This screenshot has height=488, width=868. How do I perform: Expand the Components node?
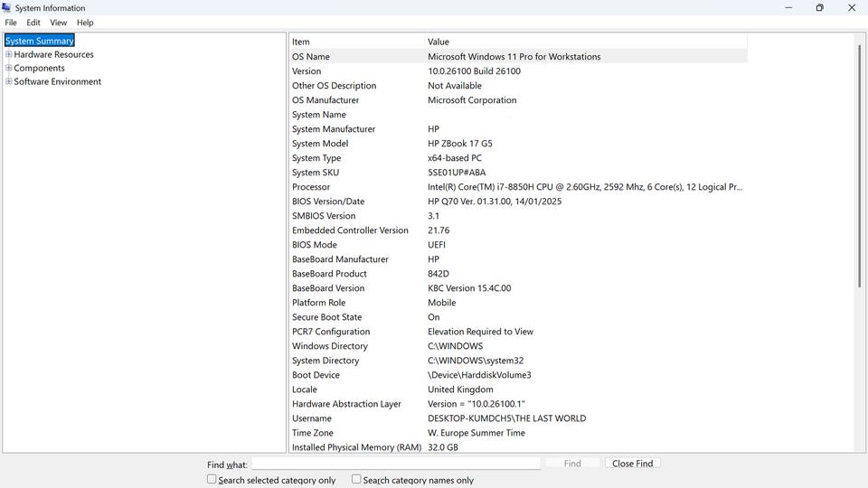tap(8, 68)
